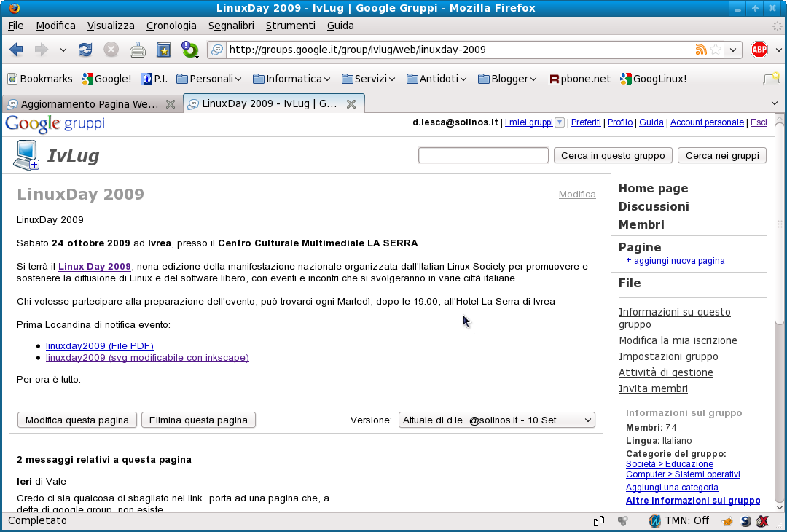Click the orange fox icon in the status bar
This screenshot has width=787, height=532.
click(727, 521)
